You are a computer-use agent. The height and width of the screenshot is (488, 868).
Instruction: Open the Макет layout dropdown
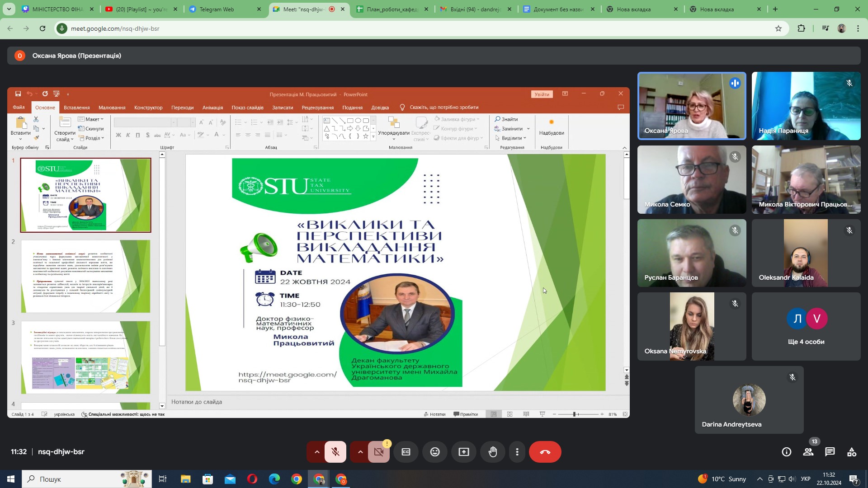click(x=91, y=119)
